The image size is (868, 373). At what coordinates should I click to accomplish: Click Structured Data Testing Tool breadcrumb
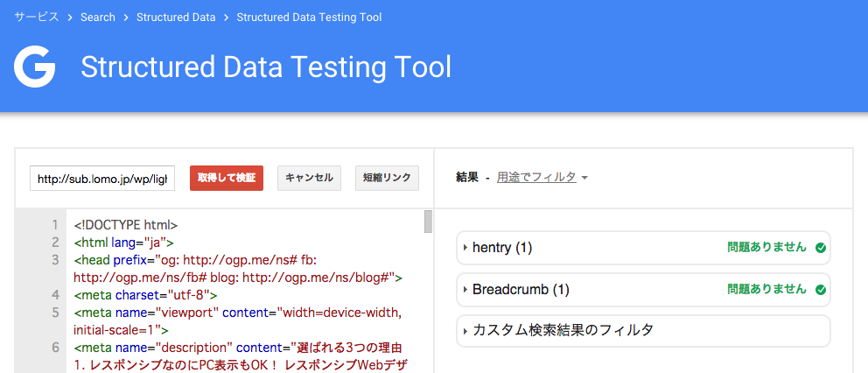pyautogui.click(x=310, y=18)
